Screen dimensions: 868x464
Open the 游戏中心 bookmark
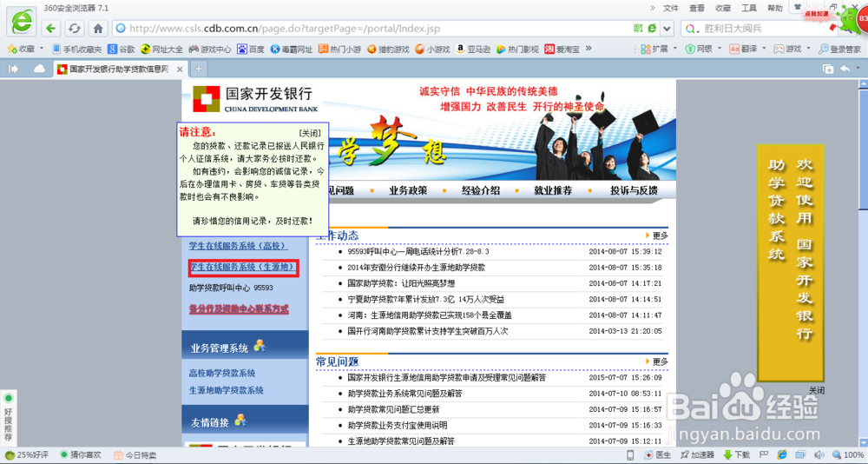(210, 49)
